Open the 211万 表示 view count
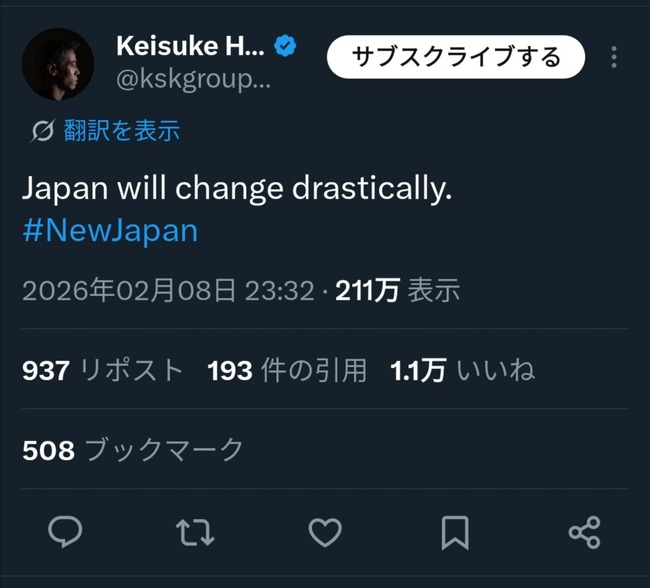Screen dimensions: 650x588 [398, 290]
